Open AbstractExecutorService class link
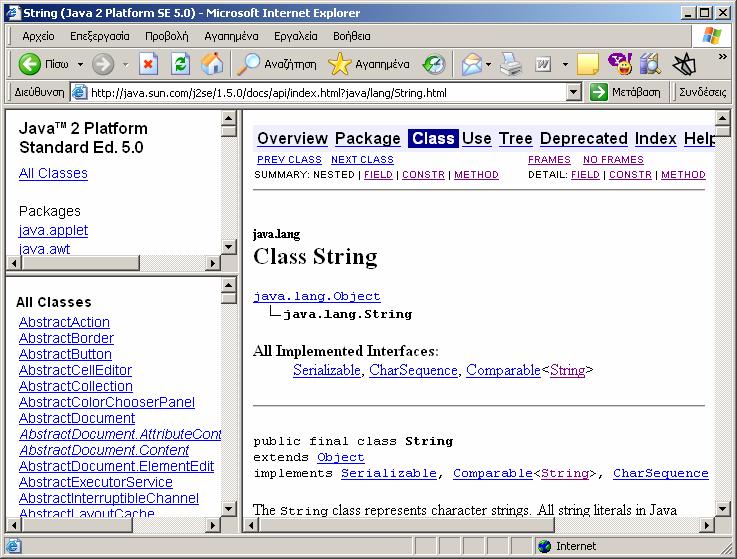This screenshot has width=737, height=559. tap(96, 482)
